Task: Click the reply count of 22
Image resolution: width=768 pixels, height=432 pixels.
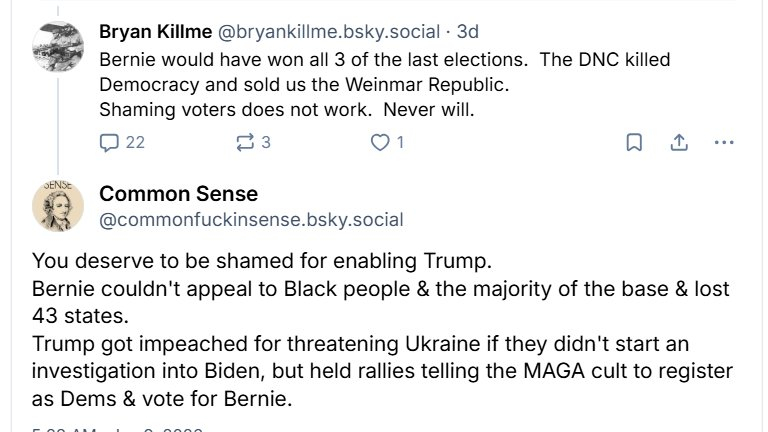Action: tap(135, 143)
